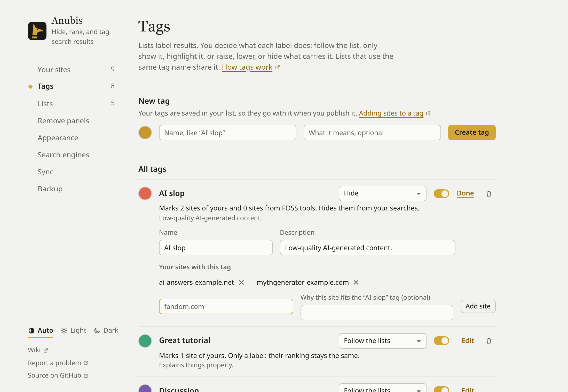568x392 pixels.
Task: Remove mythgenerator-example.com from the tag
Action: click(356, 282)
